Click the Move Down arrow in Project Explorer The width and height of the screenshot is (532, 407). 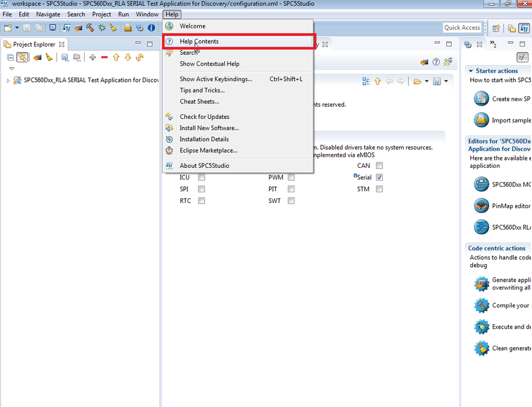pos(128,58)
